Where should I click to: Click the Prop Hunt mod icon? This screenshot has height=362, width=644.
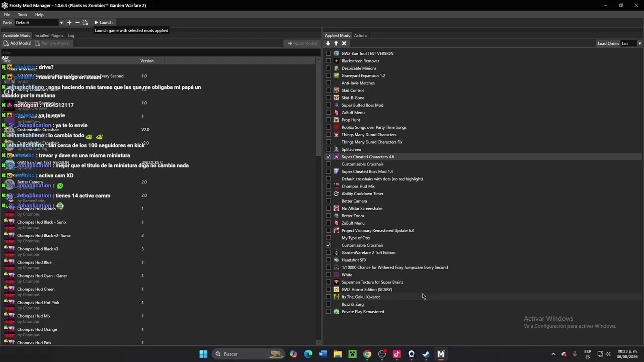coord(337,120)
